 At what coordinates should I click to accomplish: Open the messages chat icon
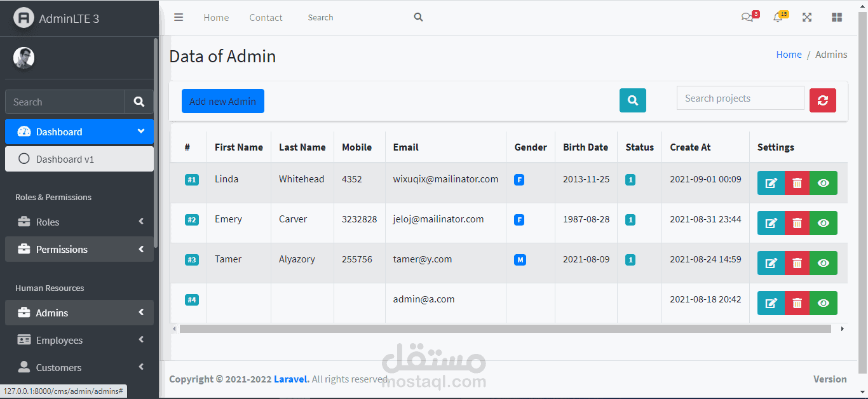(x=747, y=17)
